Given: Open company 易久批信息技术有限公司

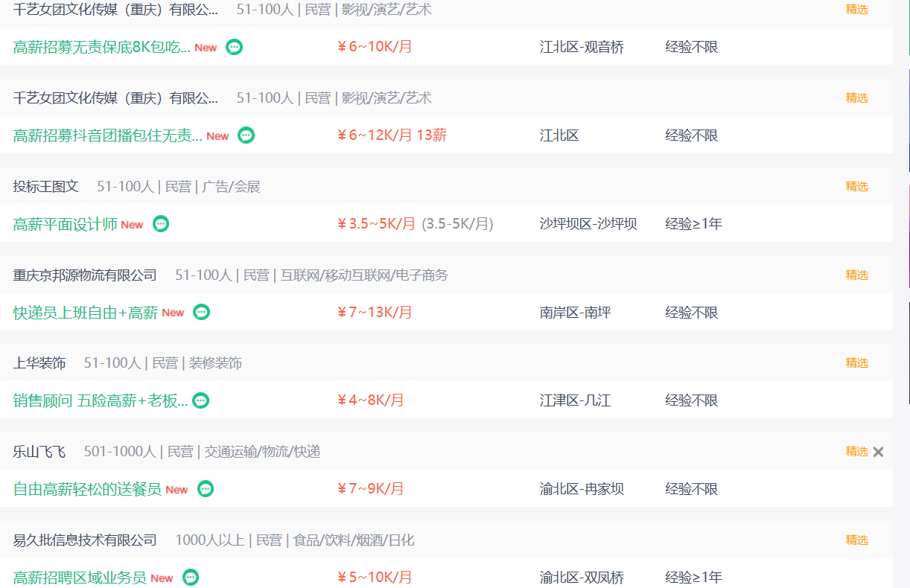Looking at the screenshot, I should pyautogui.click(x=85, y=540).
